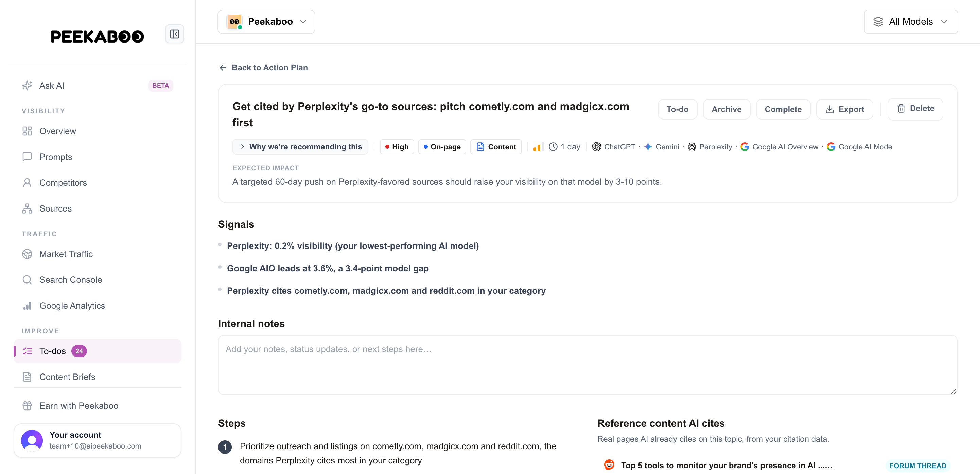Click the Content Briefs document icon
This screenshot has height=474, width=980.
[27, 377]
